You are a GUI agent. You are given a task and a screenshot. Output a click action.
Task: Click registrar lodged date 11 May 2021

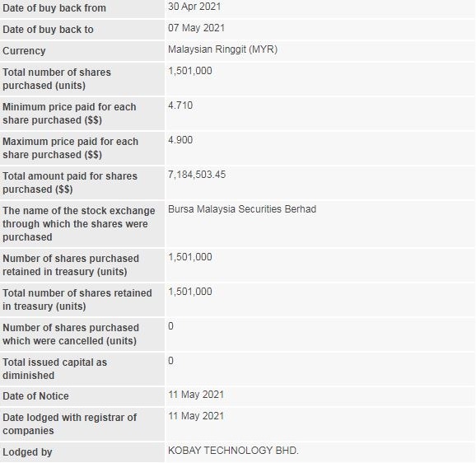(196, 416)
